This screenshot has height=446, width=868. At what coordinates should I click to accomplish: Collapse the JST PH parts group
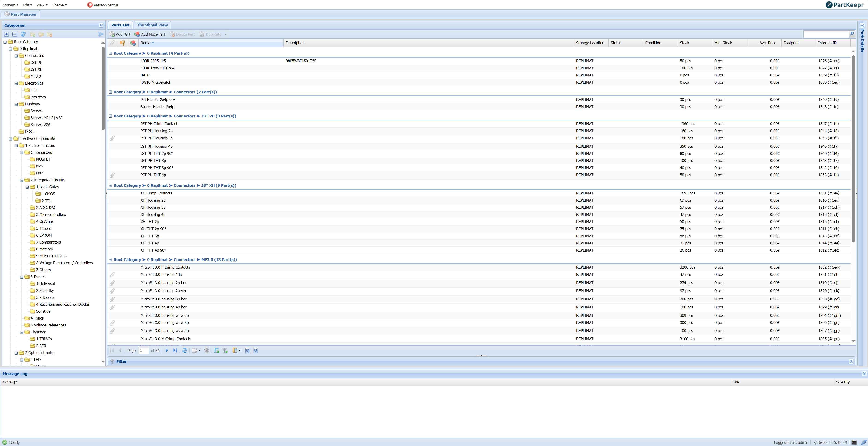click(111, 116)
